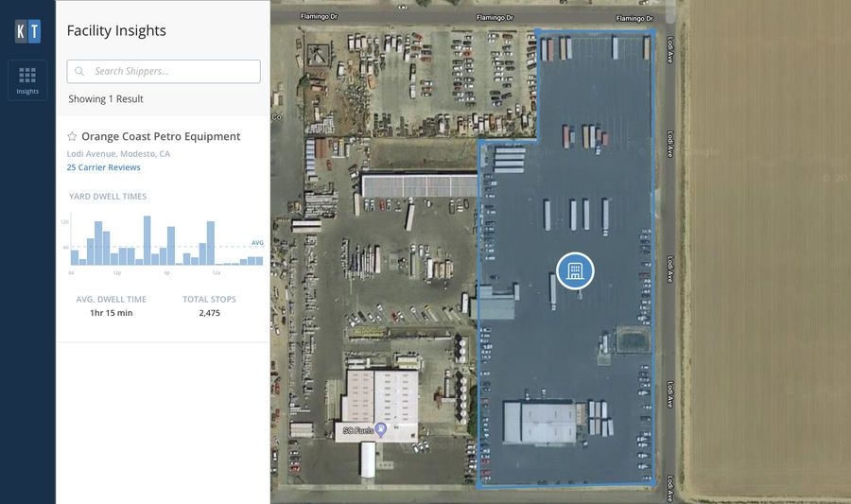Star Orange Coast Petro Equipment as favorite
This screenshot has width=851, height=504.
[72, 136]
